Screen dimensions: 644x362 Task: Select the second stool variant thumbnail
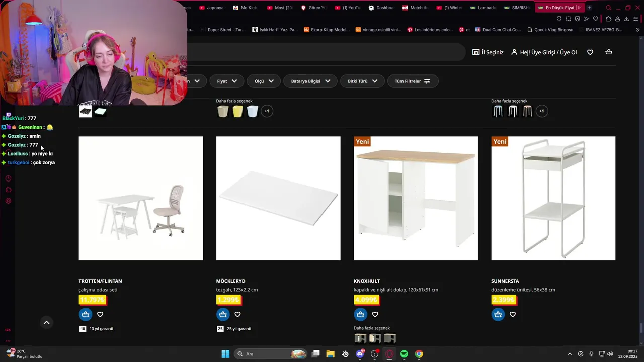coord(513,111)
